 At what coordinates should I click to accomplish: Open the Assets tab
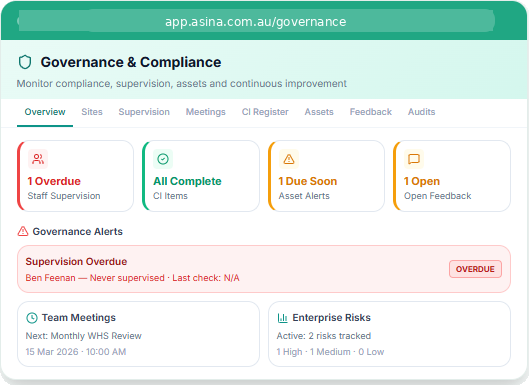tap(319, 112)
